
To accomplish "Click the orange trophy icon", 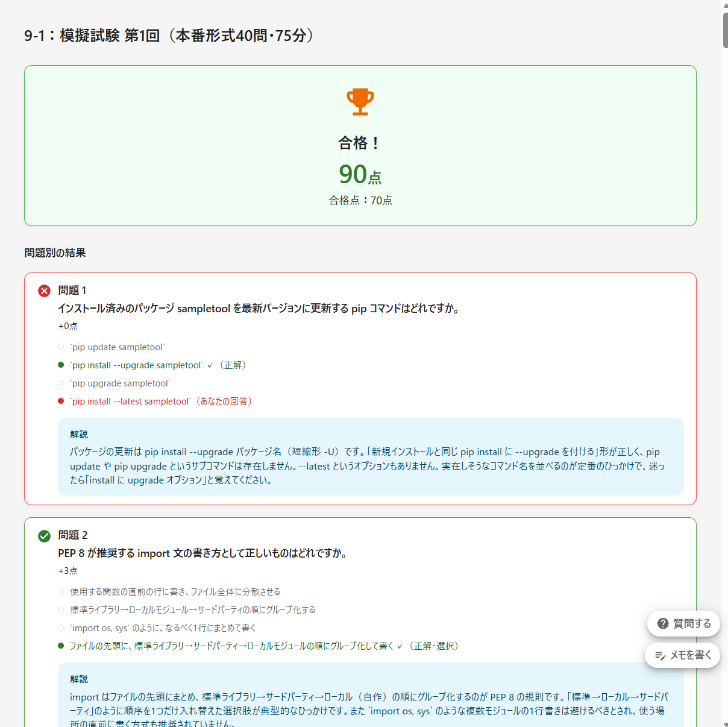I will pyautogui.click(x=360, y=102).
